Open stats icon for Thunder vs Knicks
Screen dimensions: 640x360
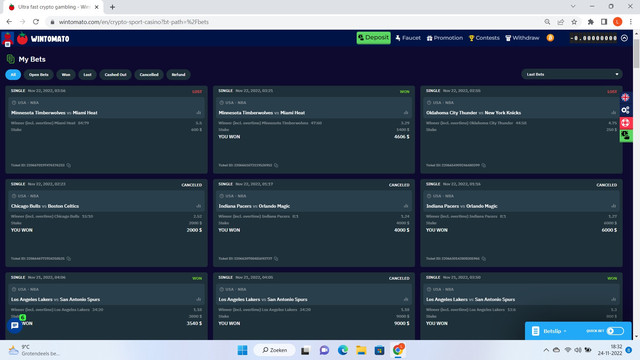613,113
